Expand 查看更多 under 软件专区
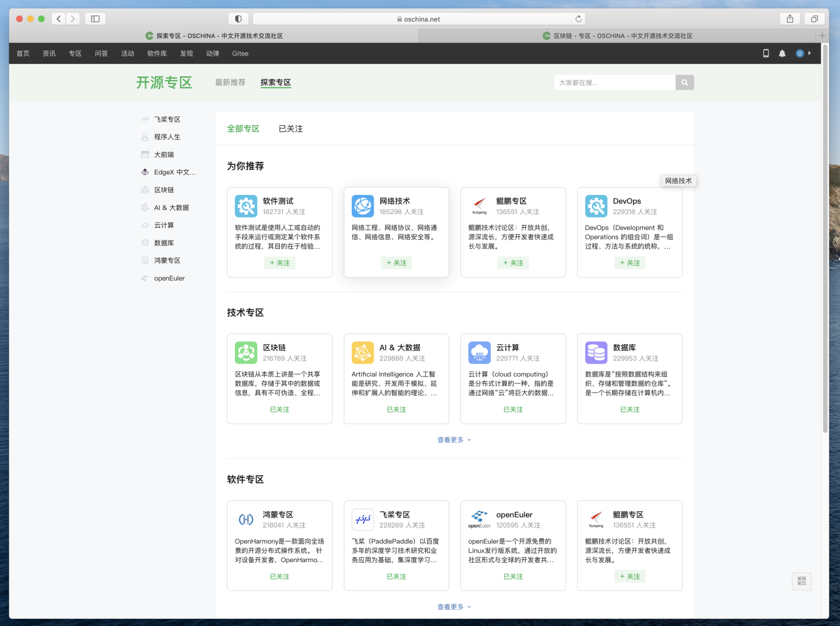840x626 pixels. point(454,607)
